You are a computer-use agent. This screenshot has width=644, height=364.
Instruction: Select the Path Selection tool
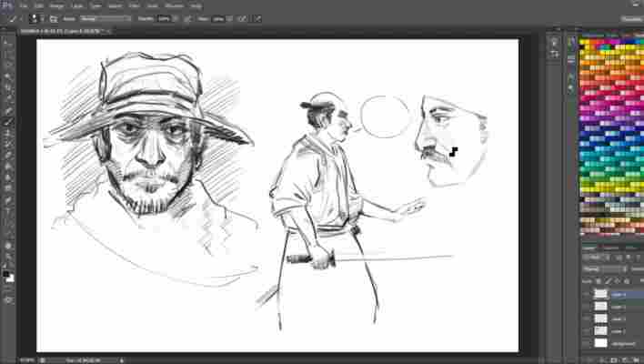[8, 222]
